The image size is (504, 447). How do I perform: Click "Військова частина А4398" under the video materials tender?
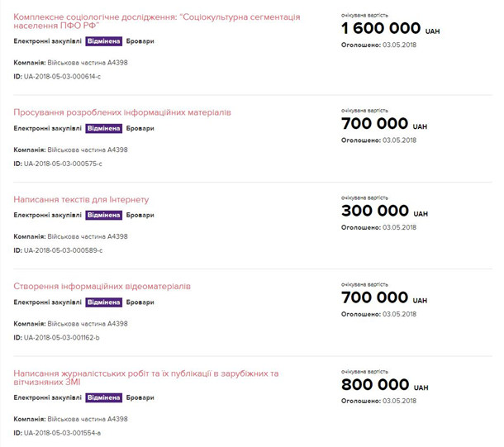(87, 323)
